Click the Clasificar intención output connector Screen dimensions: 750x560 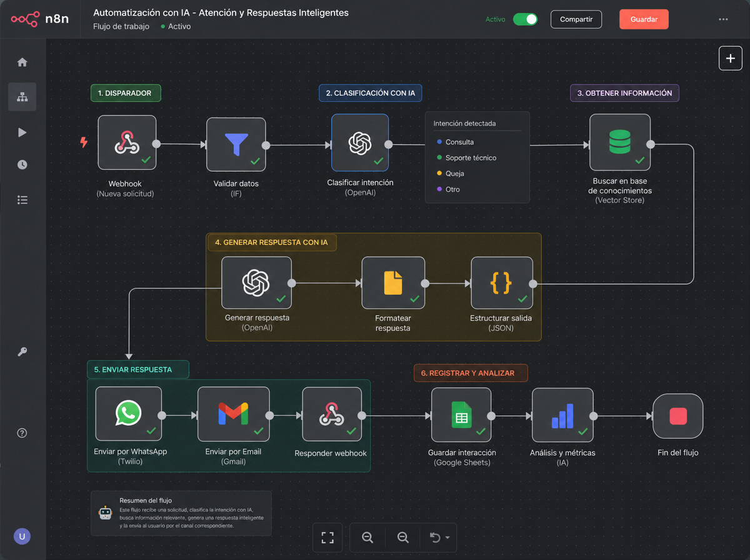388,144
